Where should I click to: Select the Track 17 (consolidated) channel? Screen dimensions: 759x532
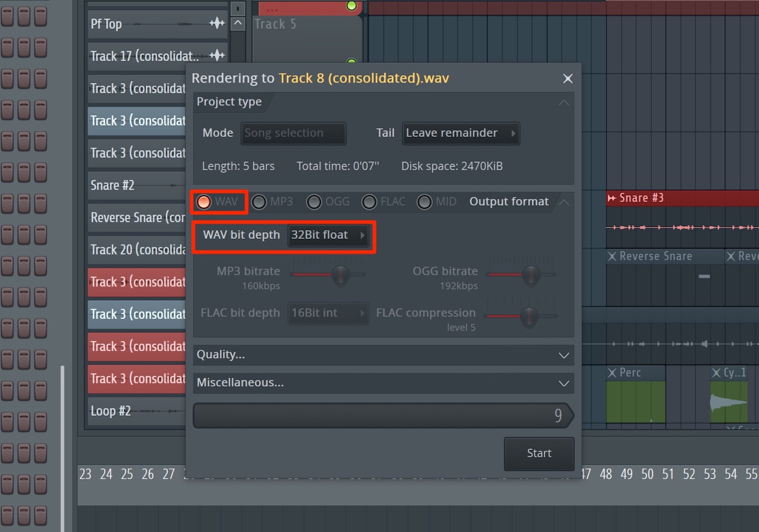157,56
